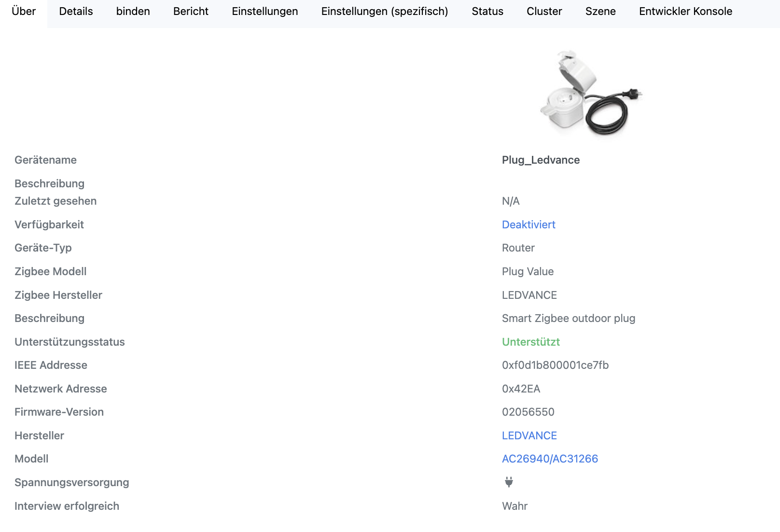
Task: Open the Bericht tab
Action: coord(191,11)
